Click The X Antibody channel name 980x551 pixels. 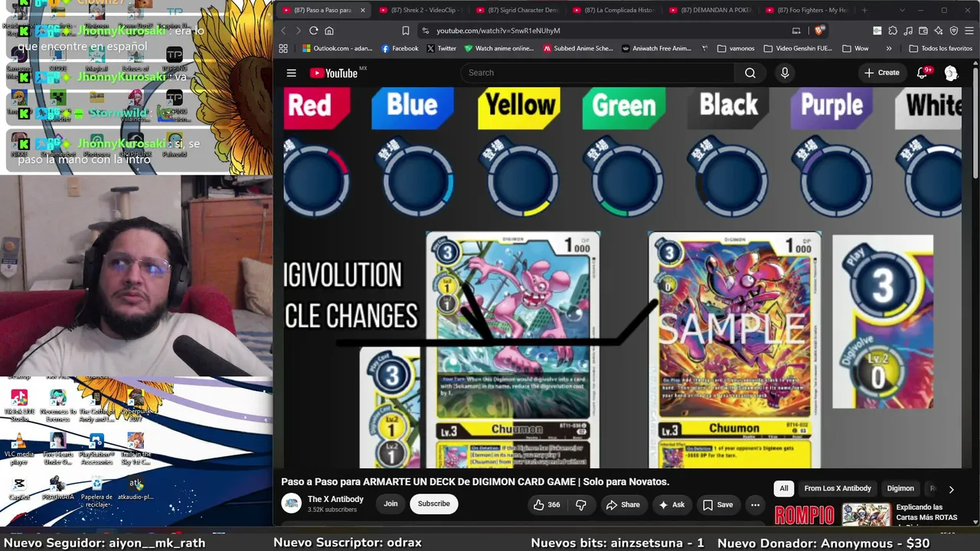(335, 499)
